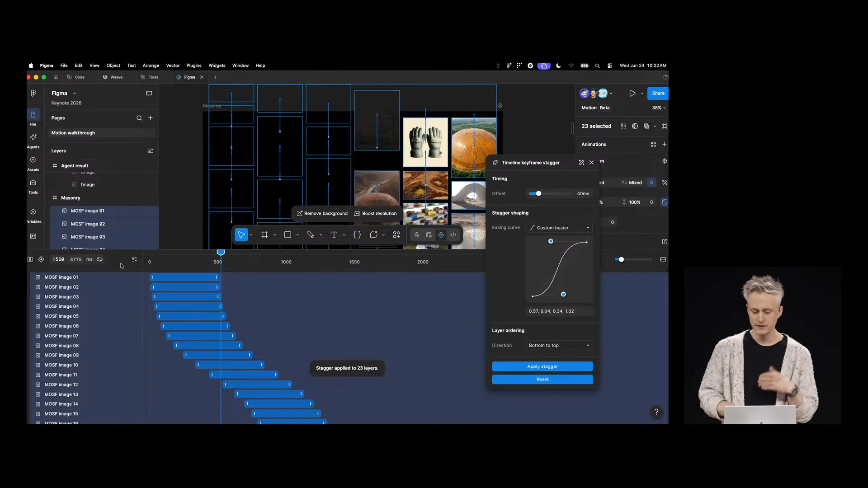Open the Agents sidebar panel
This screenshot has width=868, height=488.
[x=33, y=141]
